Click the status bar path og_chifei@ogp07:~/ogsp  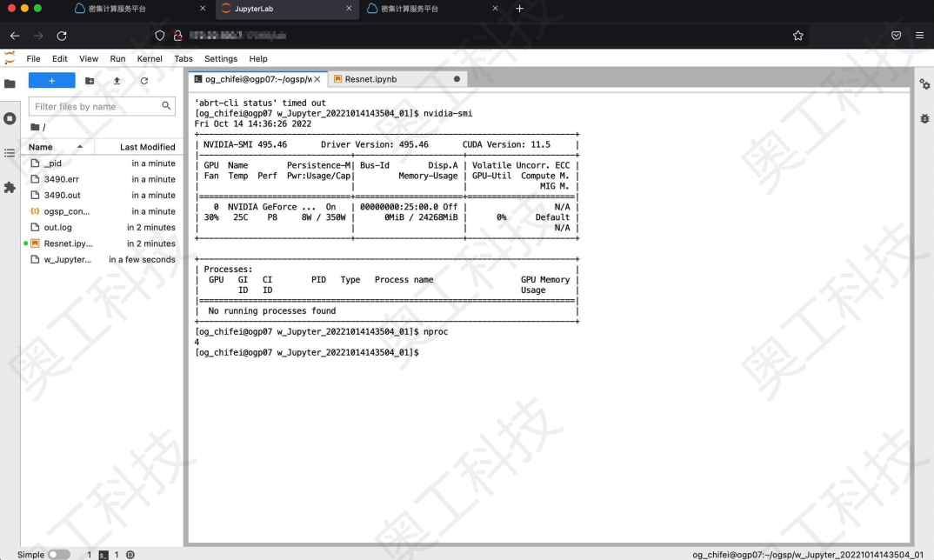[808, 555]
